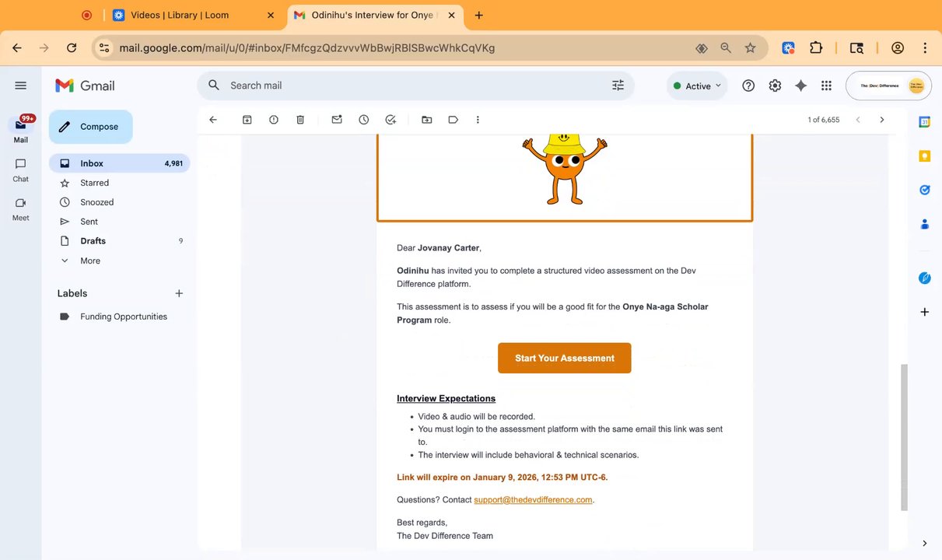Delete this email with trash icon
Screen dimensions: 942x560
click(300, 120)
